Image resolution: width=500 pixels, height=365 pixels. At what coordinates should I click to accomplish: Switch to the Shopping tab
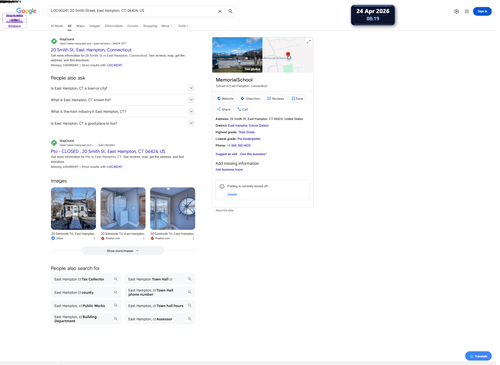[x=150, y=26]
